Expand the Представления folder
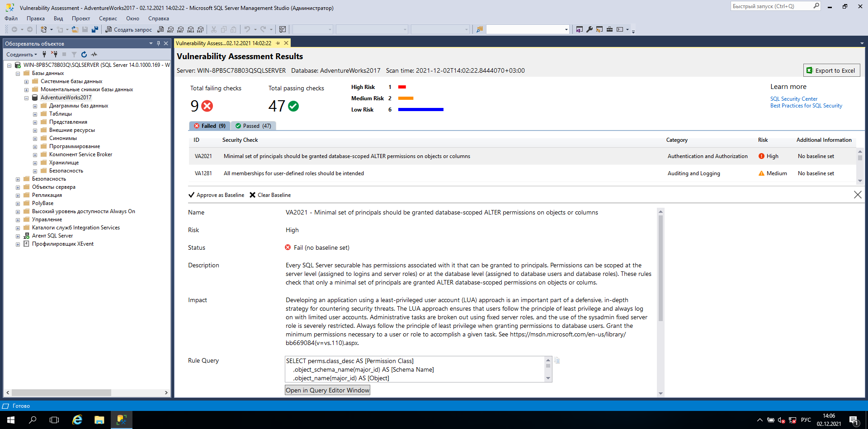The image size is (868, 429). [x=35, y=122]
